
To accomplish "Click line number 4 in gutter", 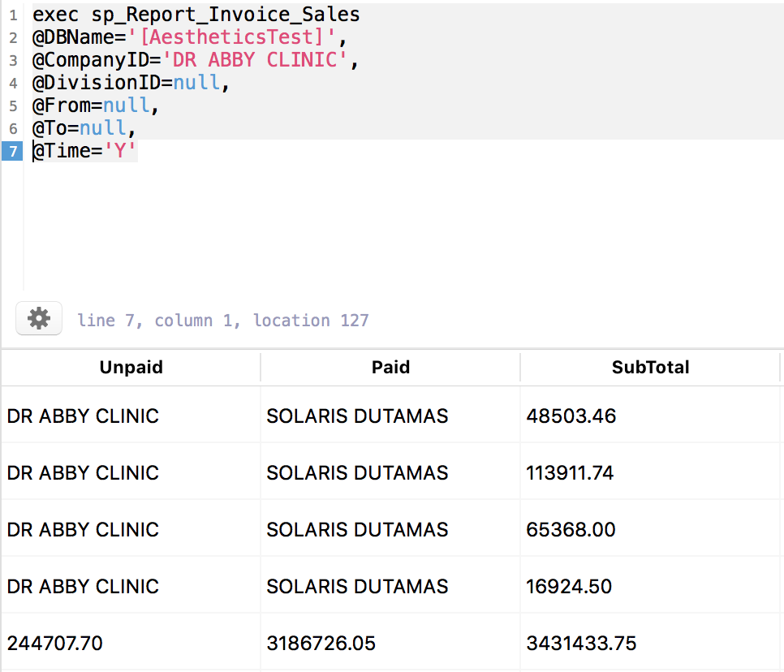I will point(13,84).
